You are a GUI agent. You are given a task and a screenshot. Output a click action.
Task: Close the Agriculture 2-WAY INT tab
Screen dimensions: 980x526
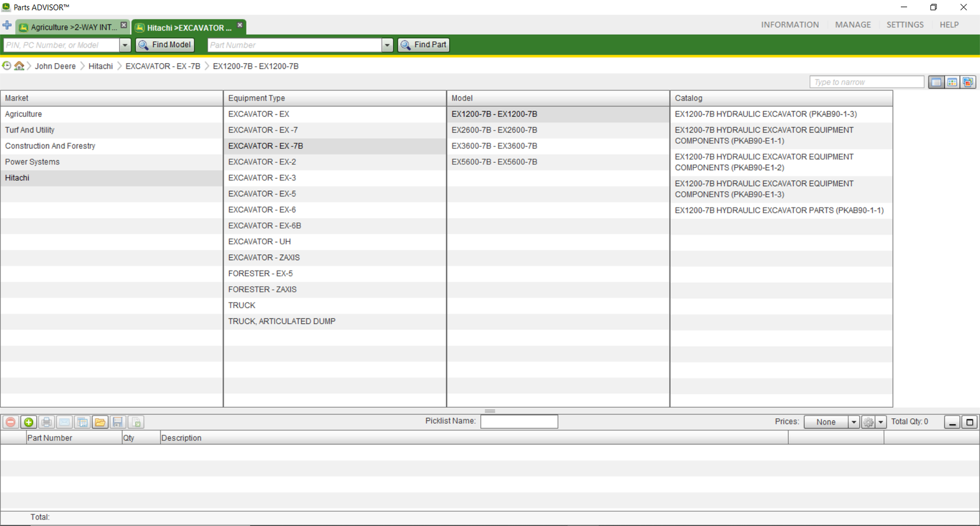coord(124,25)
